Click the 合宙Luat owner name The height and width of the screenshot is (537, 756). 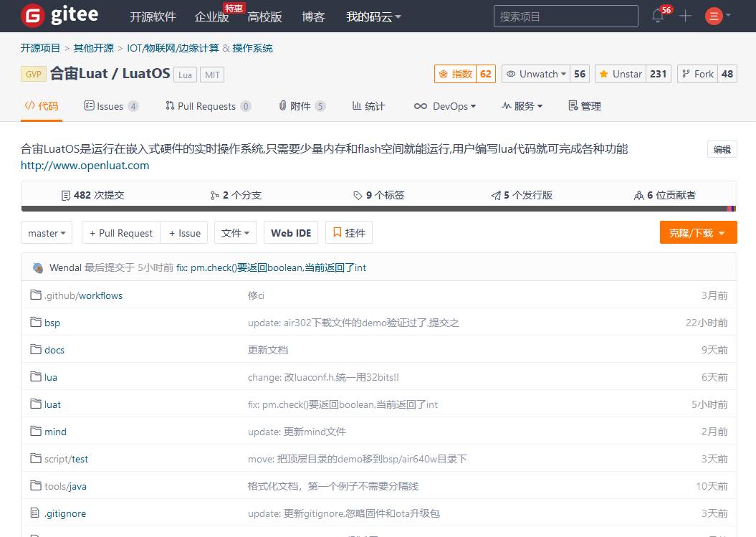[79, 73]
